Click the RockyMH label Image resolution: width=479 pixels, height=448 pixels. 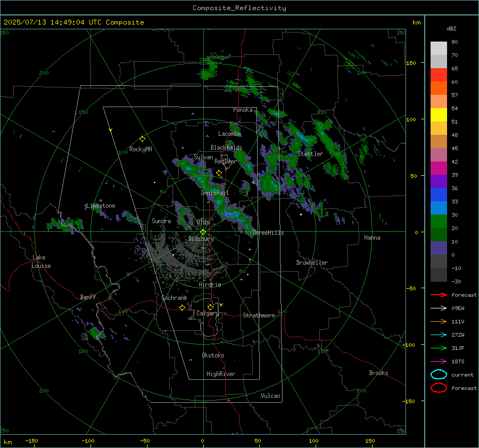[x=141, y=149]
